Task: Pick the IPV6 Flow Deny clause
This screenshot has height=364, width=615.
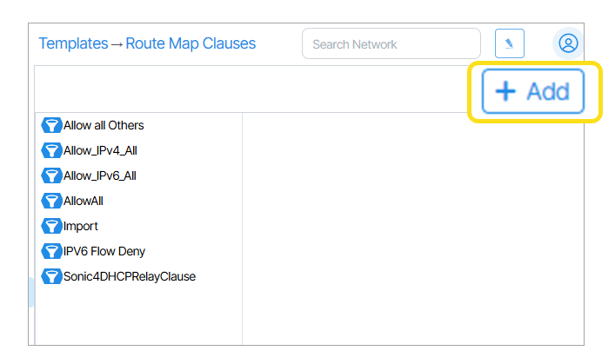Action: 104,251
